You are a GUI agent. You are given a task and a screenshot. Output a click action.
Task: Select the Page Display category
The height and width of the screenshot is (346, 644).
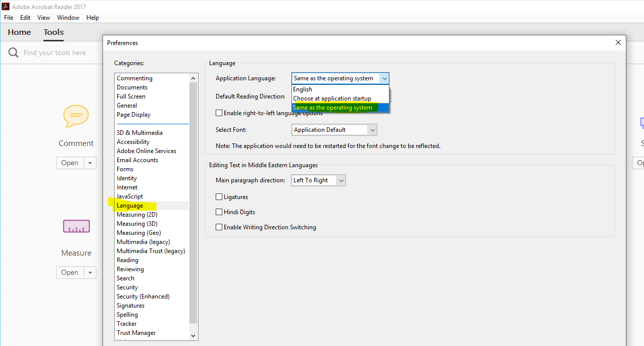[x=133, y=115]
